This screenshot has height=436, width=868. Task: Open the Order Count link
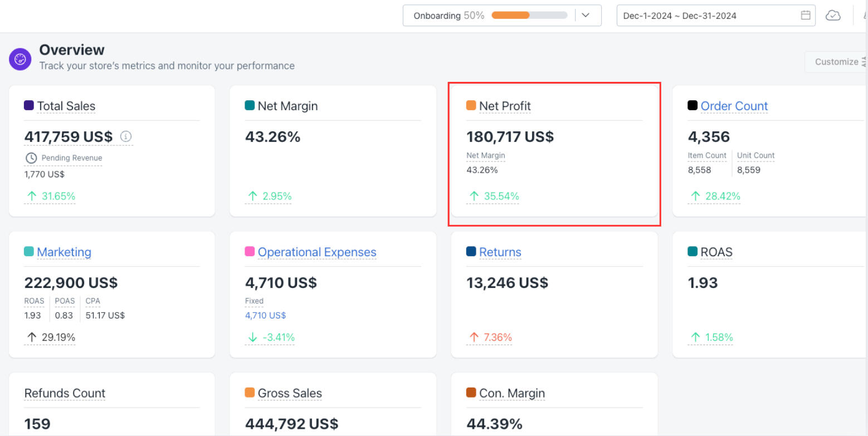734,106
